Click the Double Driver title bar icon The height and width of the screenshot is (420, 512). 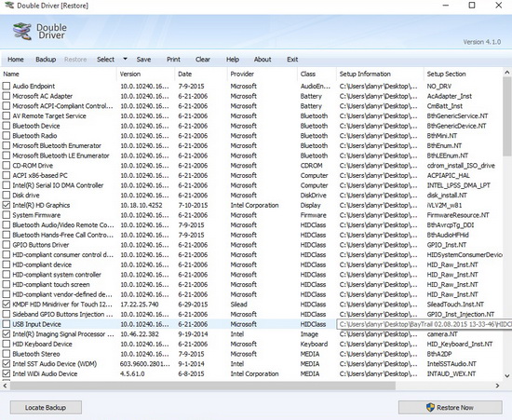coord(8,6)
